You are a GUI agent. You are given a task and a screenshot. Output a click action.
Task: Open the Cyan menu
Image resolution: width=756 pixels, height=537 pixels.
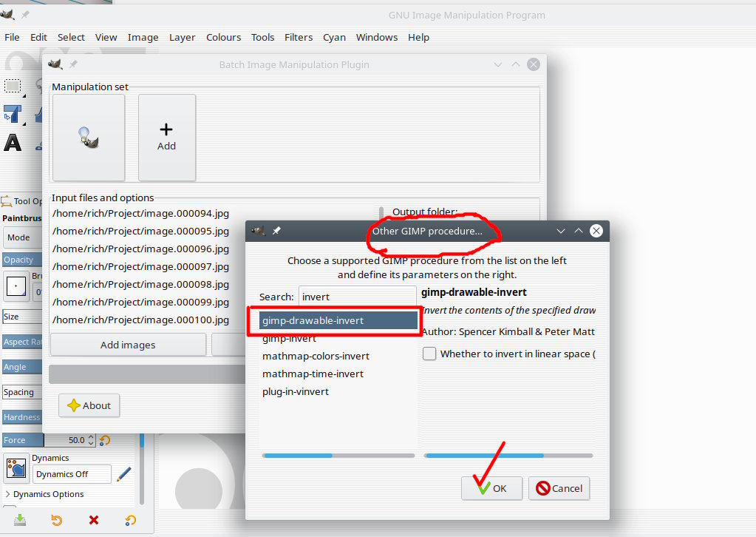(x=334, y=37)
